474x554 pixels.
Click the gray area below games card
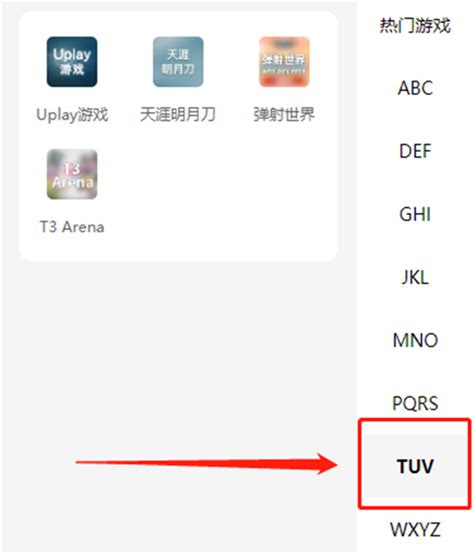(177, 353)
